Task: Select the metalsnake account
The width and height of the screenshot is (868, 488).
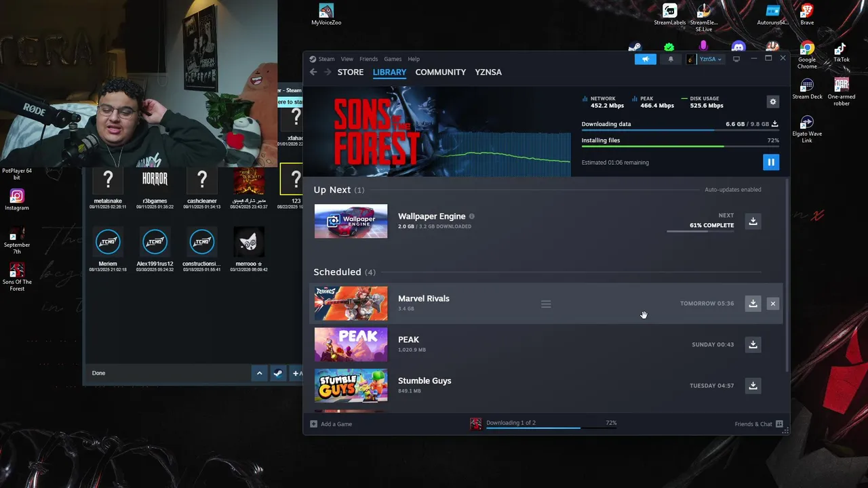Action: (108, 188)
